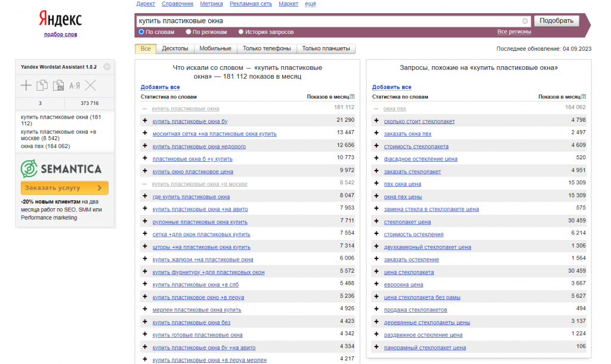
Task: Click 'Добавить все' in the left results panel
Action: click(x=160, y=87)
